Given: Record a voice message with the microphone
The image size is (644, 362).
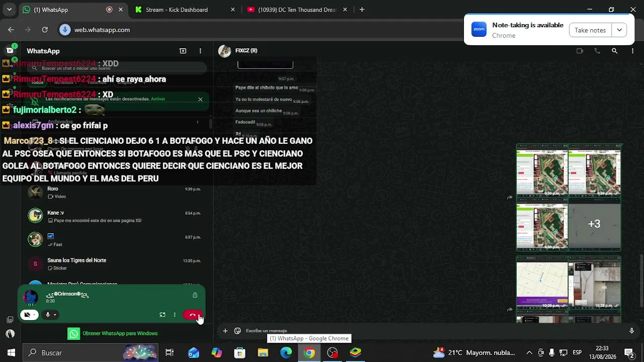Looking at the screenshot, I should point(631,331).
